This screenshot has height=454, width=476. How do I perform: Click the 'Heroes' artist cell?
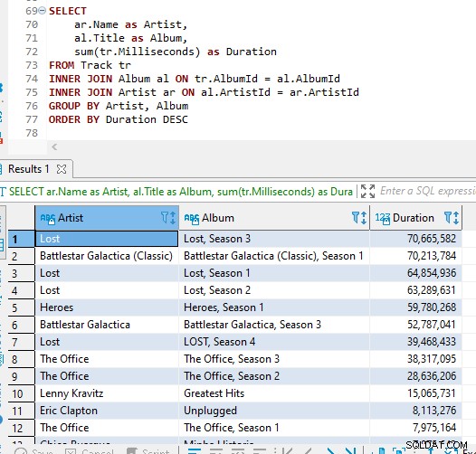tap(107, 307)
